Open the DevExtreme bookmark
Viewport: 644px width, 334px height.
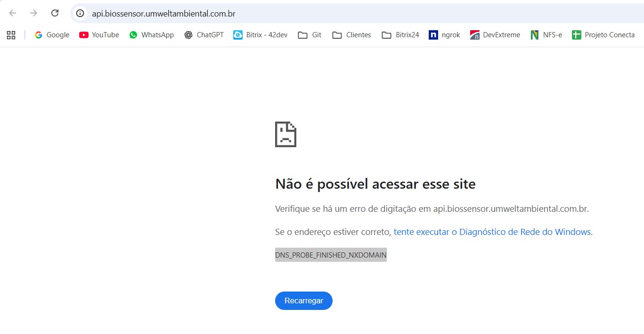tap(495, 35)
